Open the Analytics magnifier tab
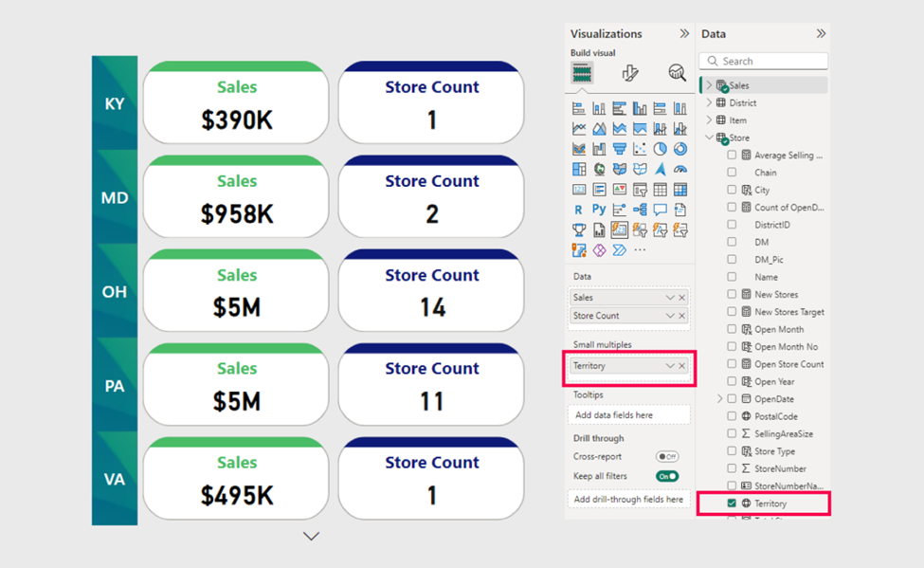Image resolution: width=924 pixels, height=568 pixels. click(677, 73)
